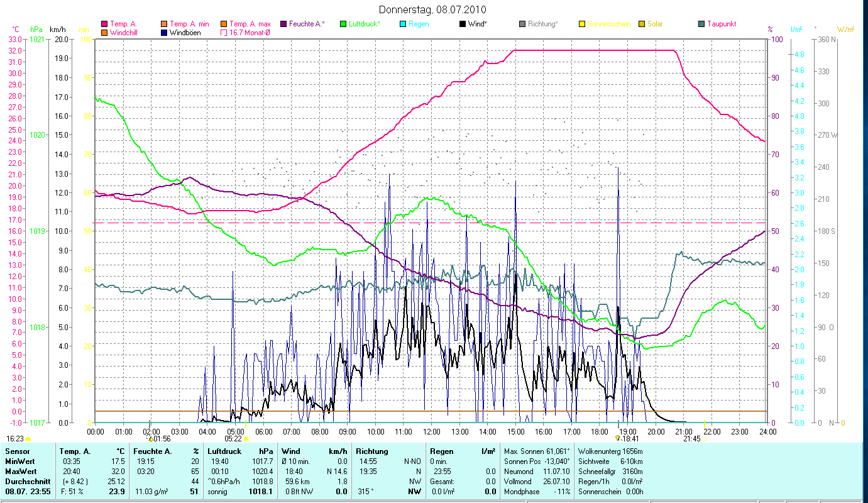Click the maximum pressure value 1020.4

tap(262, 471)
